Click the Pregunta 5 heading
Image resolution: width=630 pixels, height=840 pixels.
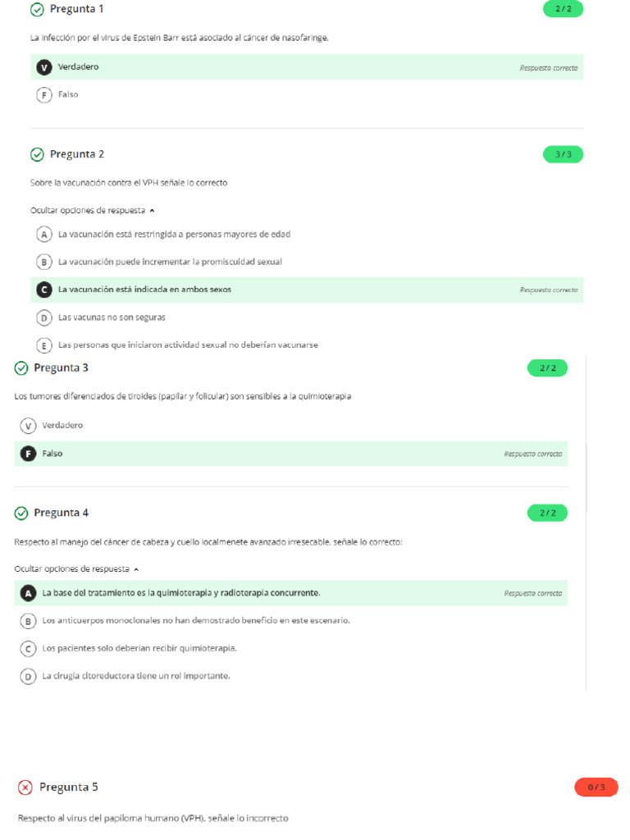(69, 787)
